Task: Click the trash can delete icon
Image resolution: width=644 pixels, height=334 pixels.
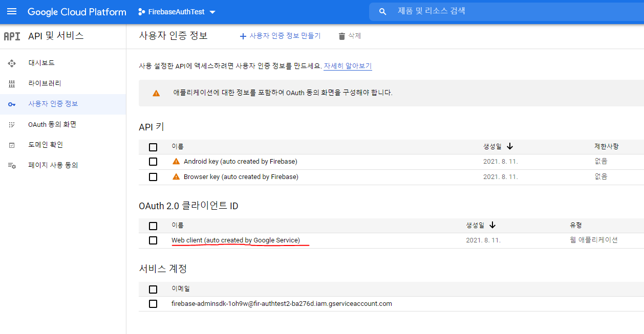Action: (342, 36)
